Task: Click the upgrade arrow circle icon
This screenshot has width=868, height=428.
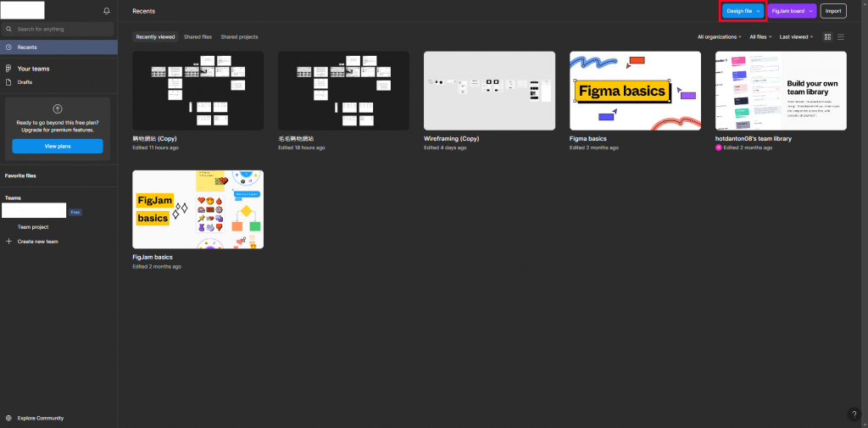Action: (58, 109)
